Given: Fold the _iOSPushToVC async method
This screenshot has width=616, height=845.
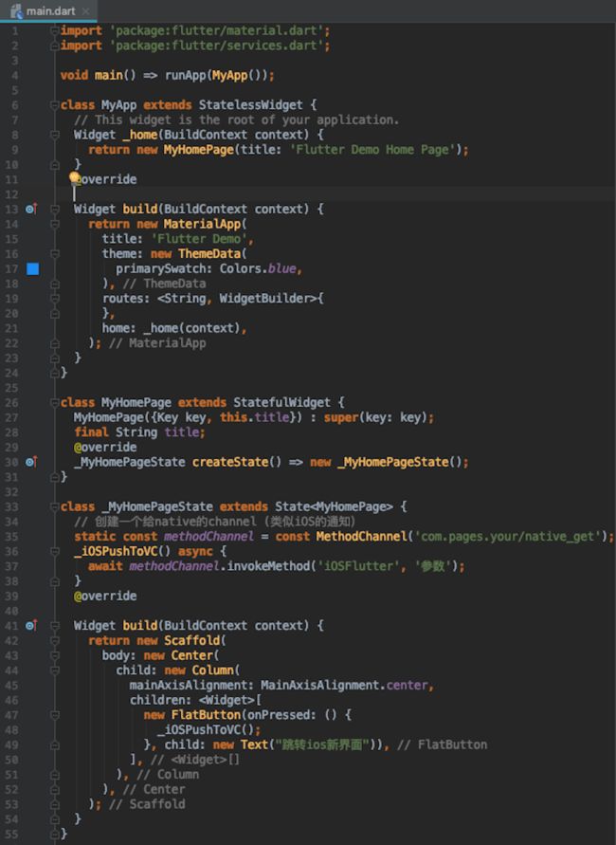Looking at the screenshot, I should 54,551.
